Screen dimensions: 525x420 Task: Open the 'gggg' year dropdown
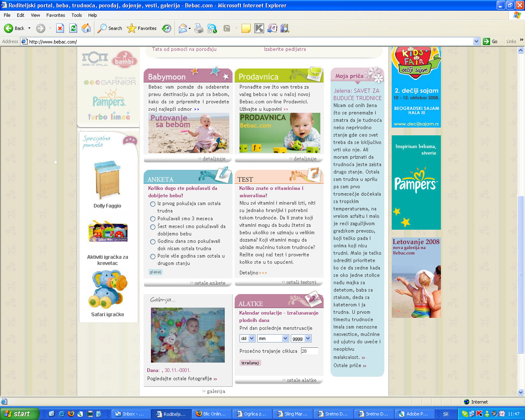tap(301, 338)
